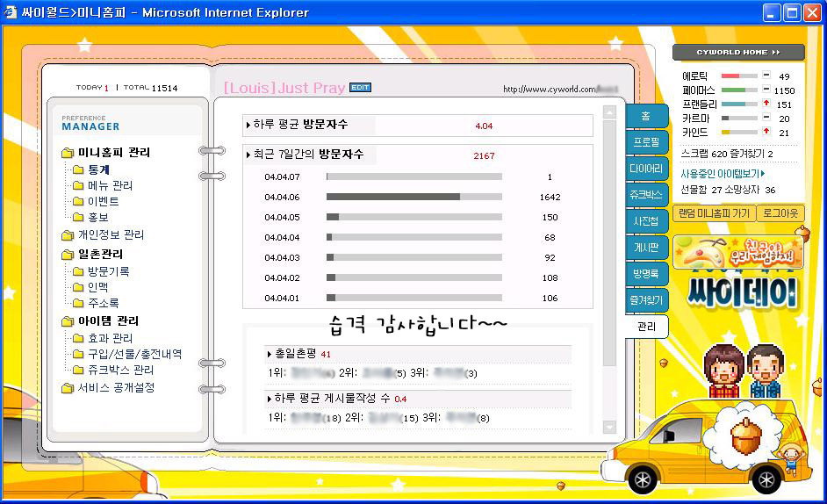Click the 주소록 folder icon

pyautogui.click(x=78, y=304)
